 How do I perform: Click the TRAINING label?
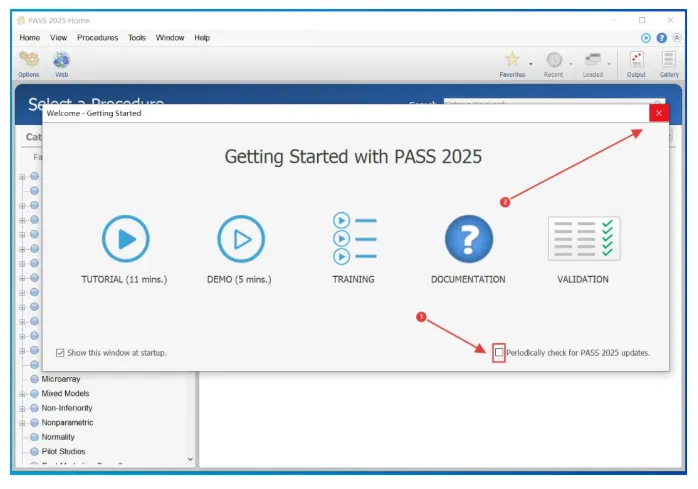353,279
